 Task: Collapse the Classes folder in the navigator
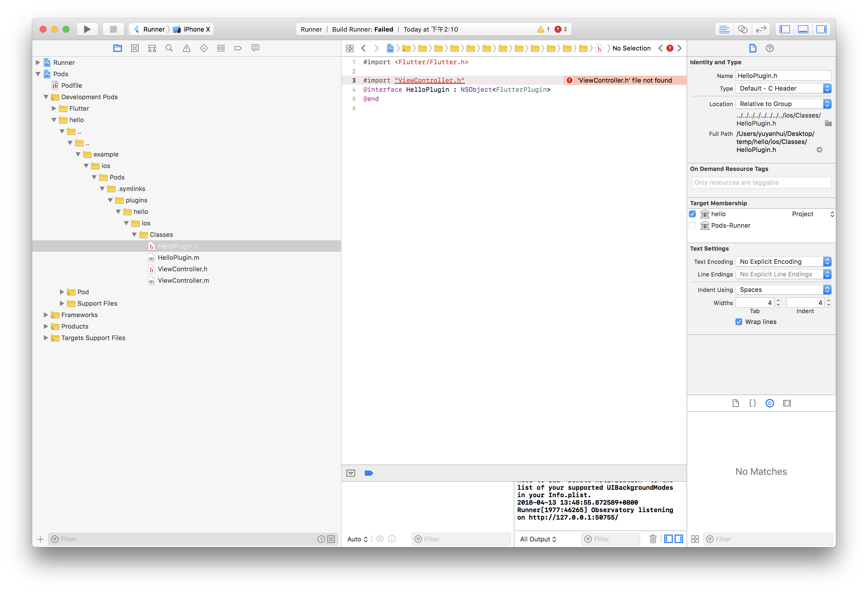click(134, 234)
